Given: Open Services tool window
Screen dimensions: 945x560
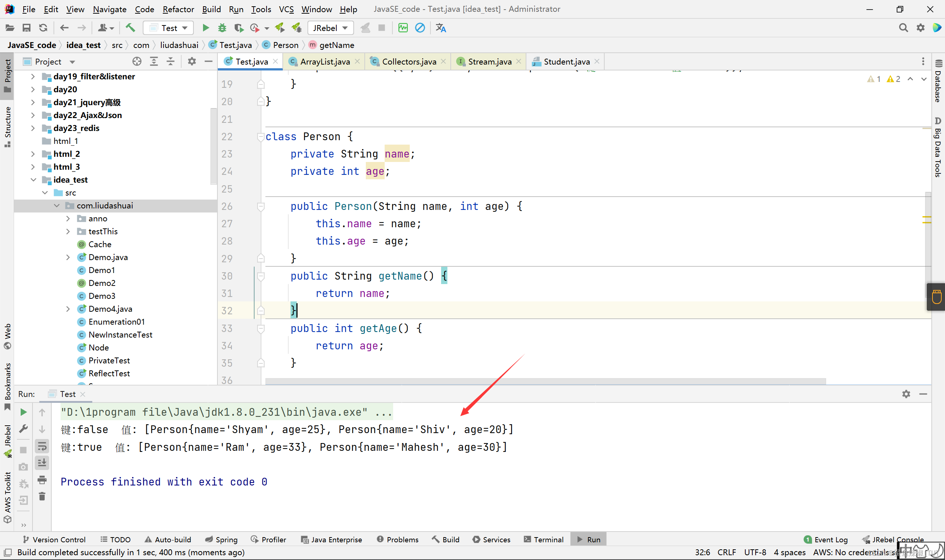Looking at the screenshot, I should (491, 539).
